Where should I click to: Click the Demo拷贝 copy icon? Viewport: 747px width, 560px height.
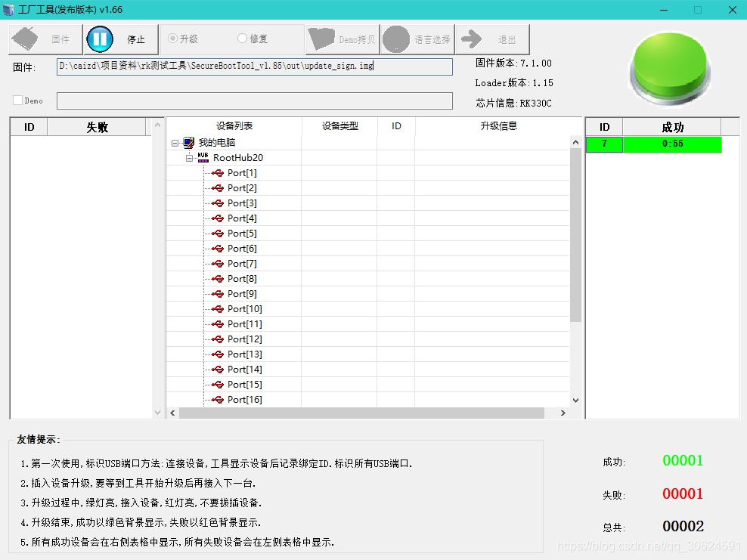321,38
